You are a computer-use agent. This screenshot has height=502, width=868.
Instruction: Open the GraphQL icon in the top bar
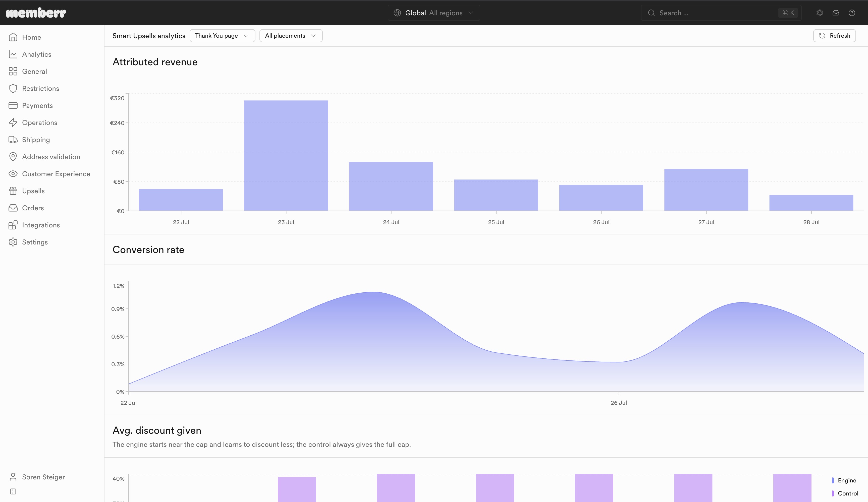pos(820,13)
